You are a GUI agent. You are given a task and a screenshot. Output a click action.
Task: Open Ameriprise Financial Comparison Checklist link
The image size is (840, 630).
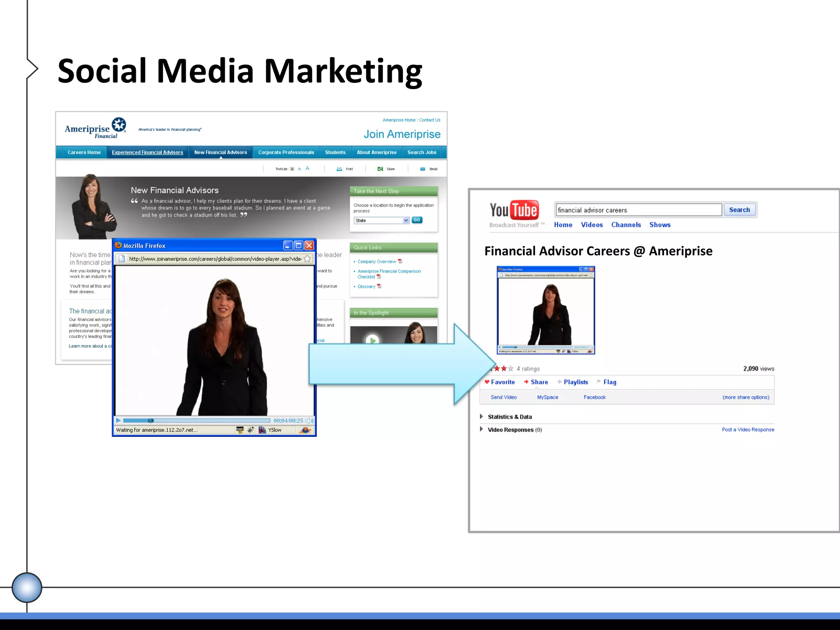[x=389, y=274]
